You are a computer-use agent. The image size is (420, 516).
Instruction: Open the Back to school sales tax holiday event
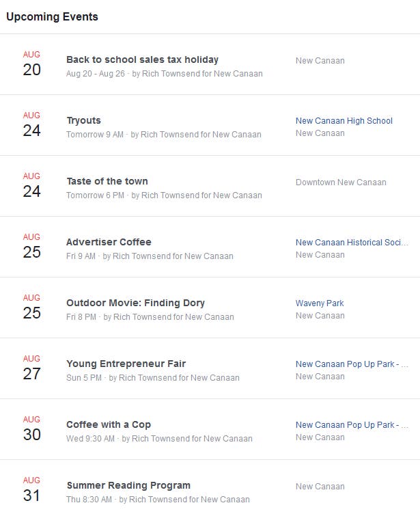point(142,59)
